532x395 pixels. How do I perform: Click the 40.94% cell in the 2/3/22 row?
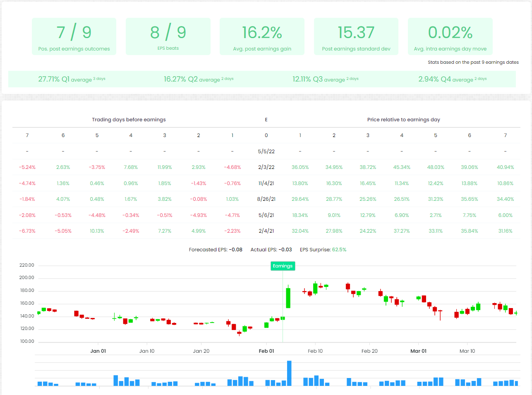[x=505, y=167]
